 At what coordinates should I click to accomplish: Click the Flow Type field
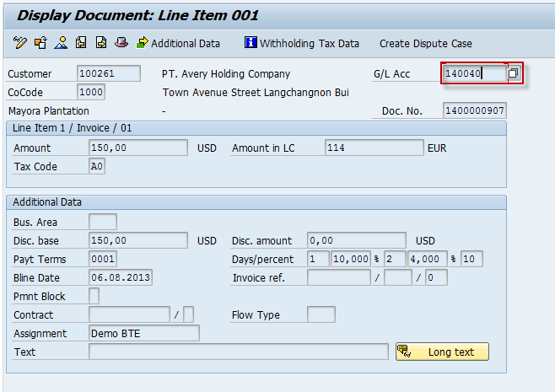(321, 314)
